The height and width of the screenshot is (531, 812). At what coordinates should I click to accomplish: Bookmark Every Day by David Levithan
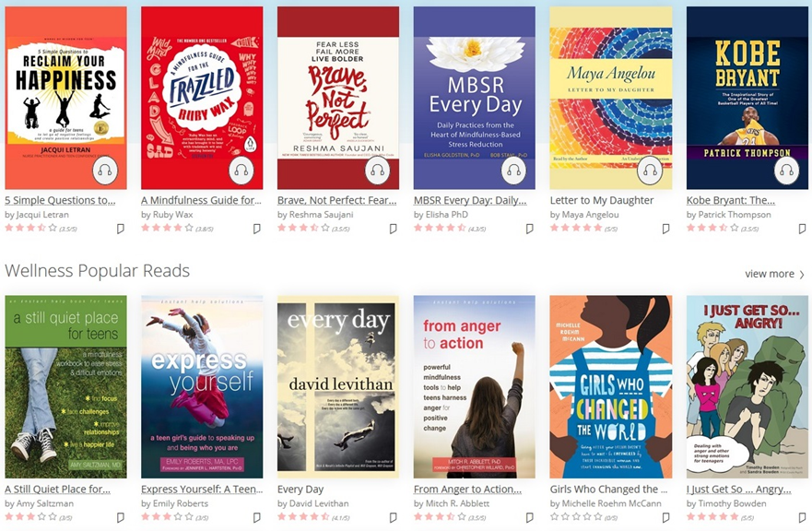coord(393,517)
